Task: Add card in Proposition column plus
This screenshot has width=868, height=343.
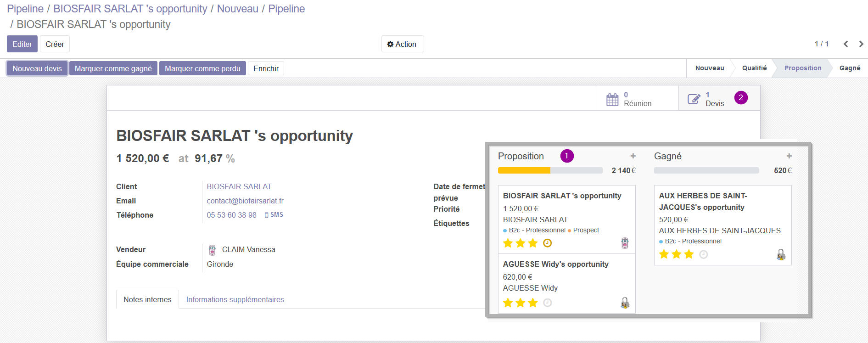Action: [633, 156]
